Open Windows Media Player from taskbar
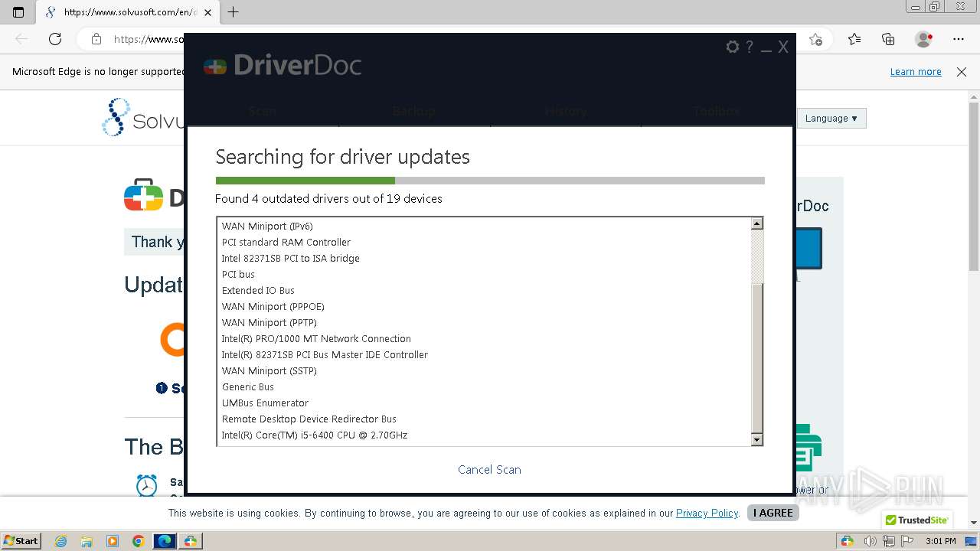Screen dimensions: 980x551 click(x=113, y=541)
